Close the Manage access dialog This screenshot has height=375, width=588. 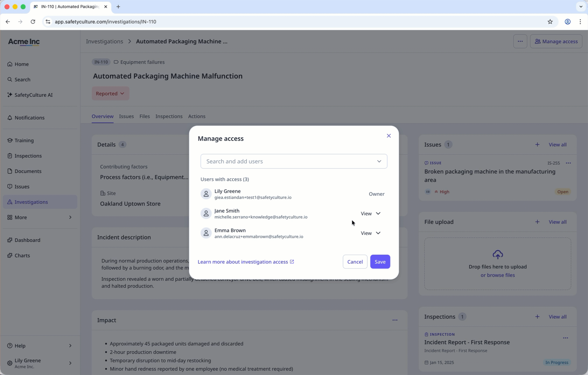(x=388, y=136)
